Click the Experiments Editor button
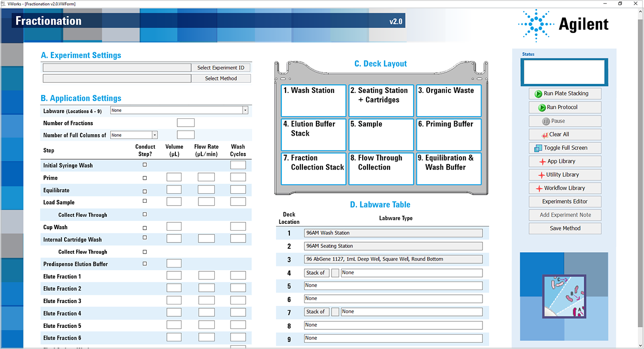644x349 pixels. 565,201
